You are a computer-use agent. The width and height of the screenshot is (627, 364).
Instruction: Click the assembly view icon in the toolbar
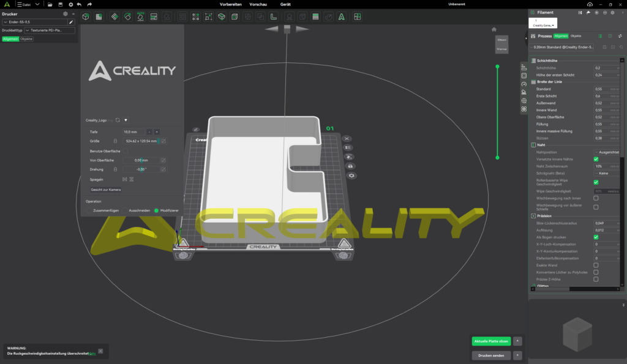point(358,17)
